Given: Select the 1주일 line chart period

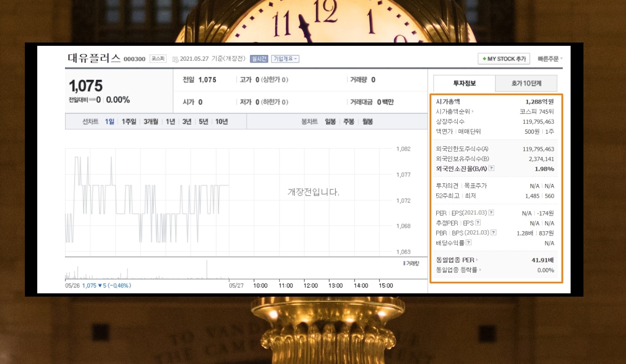Looking at the screenshot, I should (x=129, y=122).
